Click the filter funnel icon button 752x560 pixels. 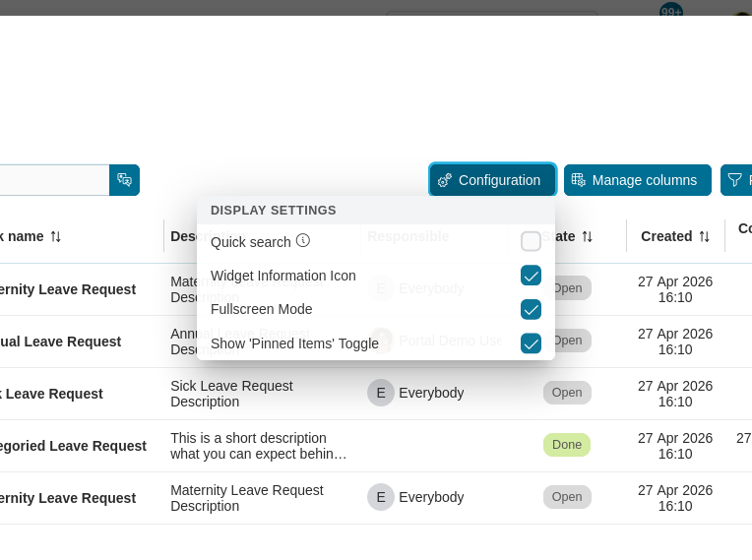(735, 180)
